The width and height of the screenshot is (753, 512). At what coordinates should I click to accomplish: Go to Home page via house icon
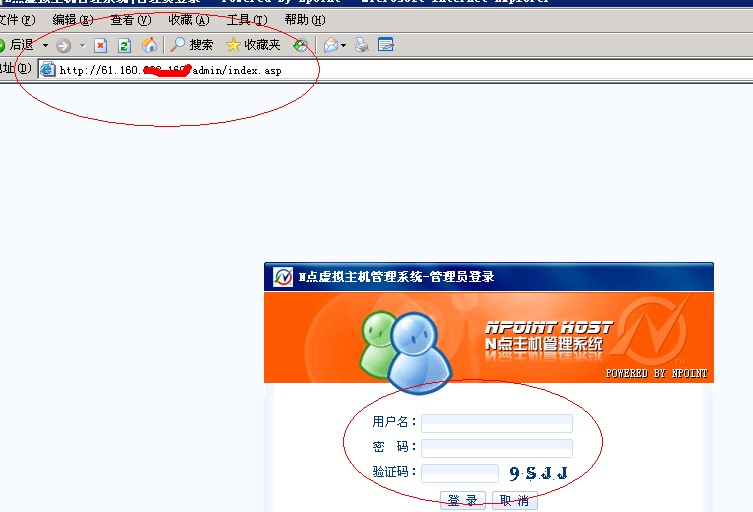[149, 46]
